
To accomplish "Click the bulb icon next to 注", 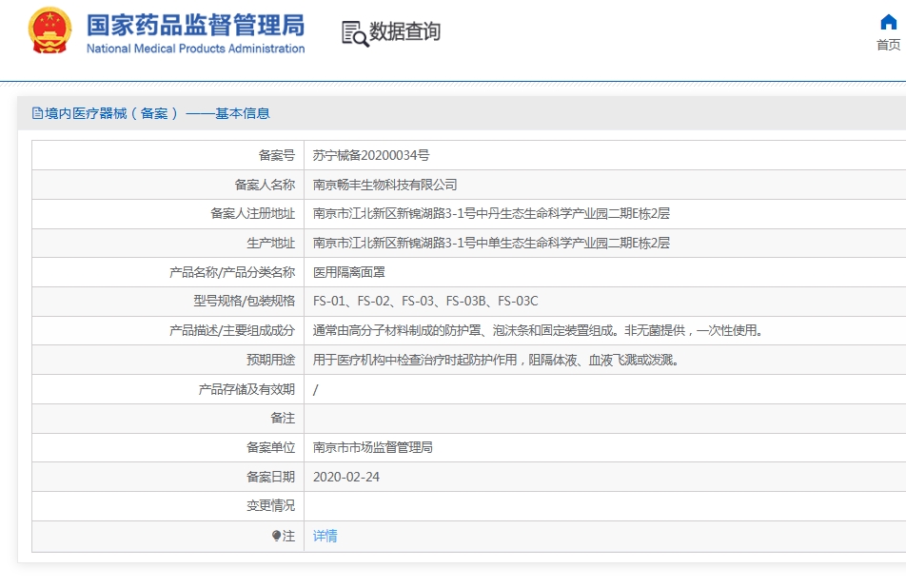I will coord(276,536).
